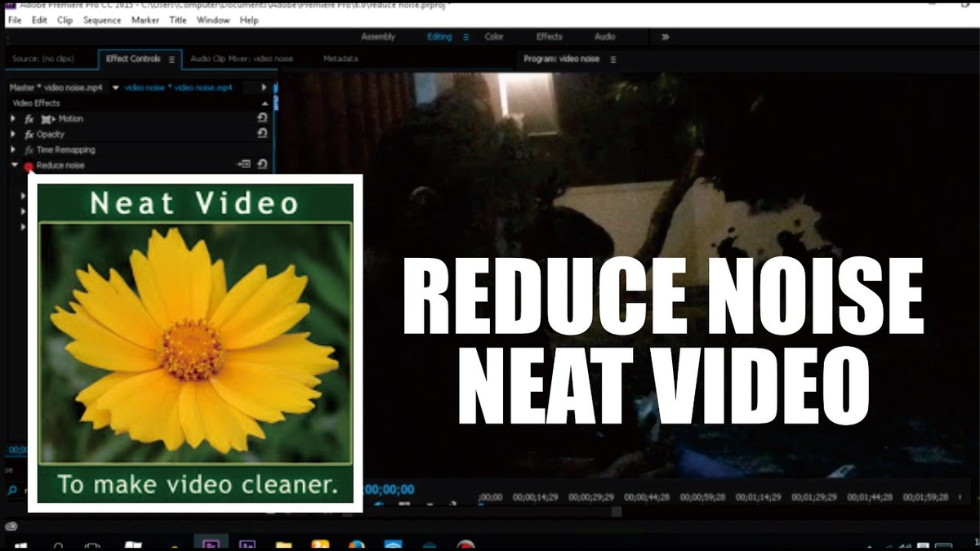The image size is (980, 551).
Task: Open the Clip menu
Action: [65, 20]
